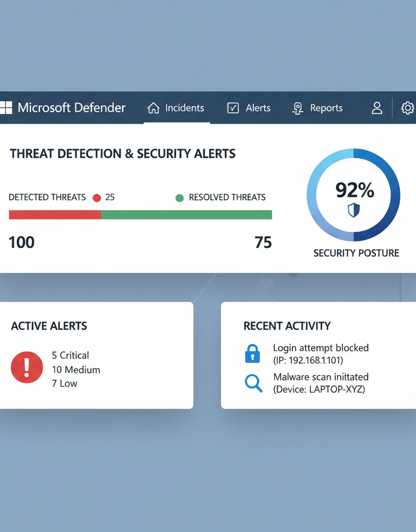The height and width of the screenshot is (532, 416).
Task: Open the settings gear icon
Action: (408, 108)
